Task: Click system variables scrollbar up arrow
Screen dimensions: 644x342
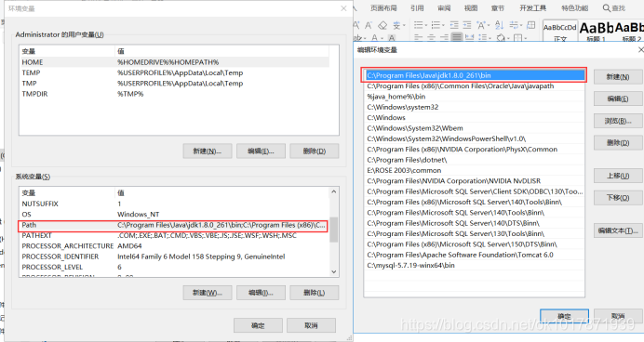Action: click(333, 191)
